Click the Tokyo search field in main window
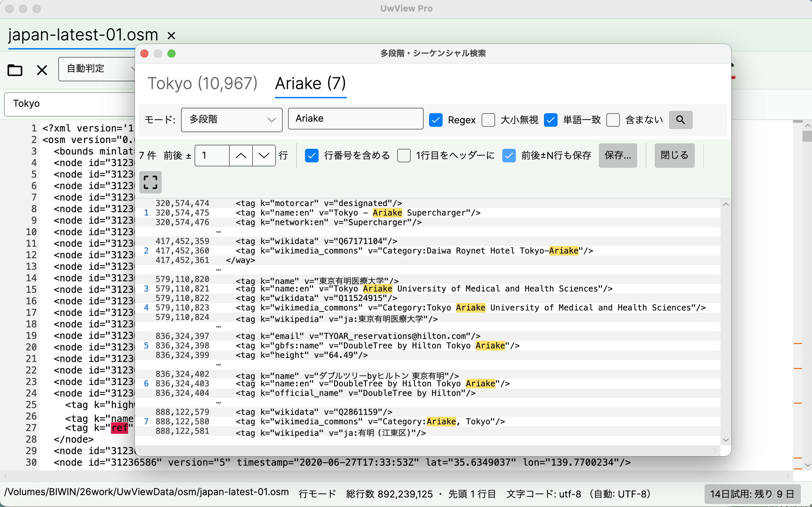The width and height of the screenshot is (812, 507). (x=69, y=104)
